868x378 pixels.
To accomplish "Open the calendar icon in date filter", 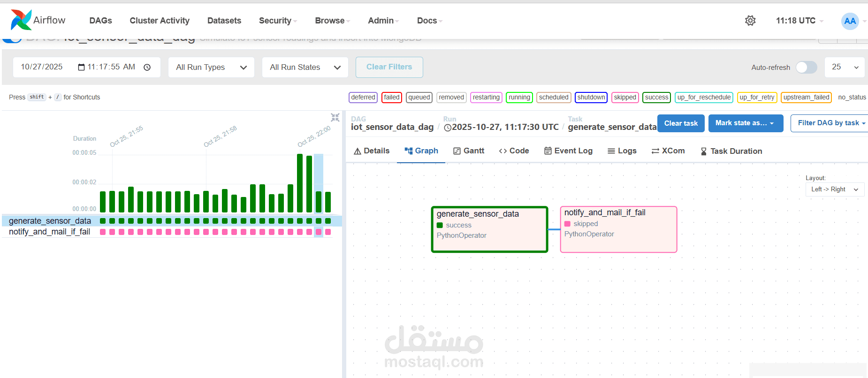I will [x=81, y=67].
